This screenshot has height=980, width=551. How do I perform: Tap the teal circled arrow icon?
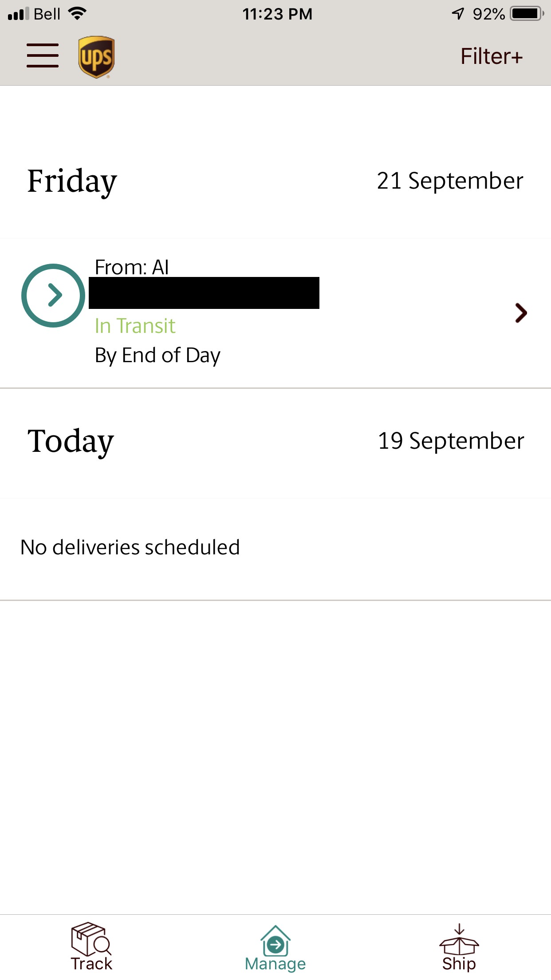pyautogui.click(x=53, y=296)
